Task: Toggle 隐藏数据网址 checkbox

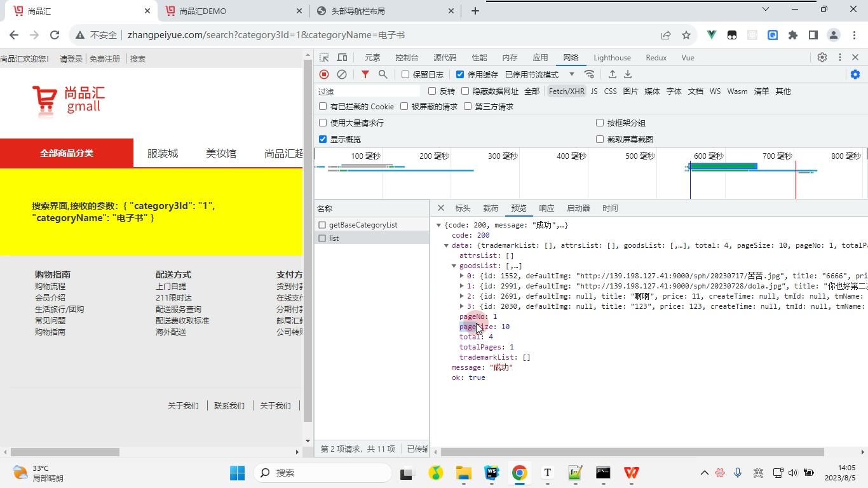Action: coord(465,91)
